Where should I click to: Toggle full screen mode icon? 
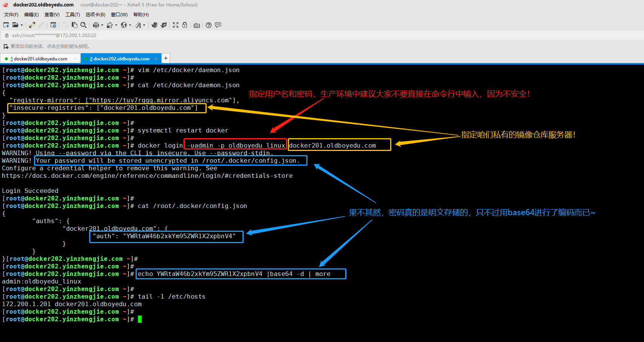(176, 25)
